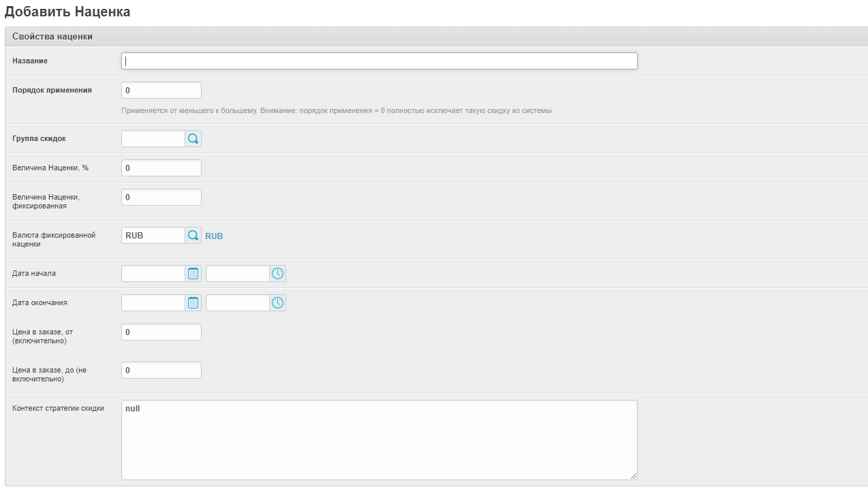The height and width of the screenshot is (487, 868).
Task: Click the Дата окончания time input
Action: pos(237,303)
